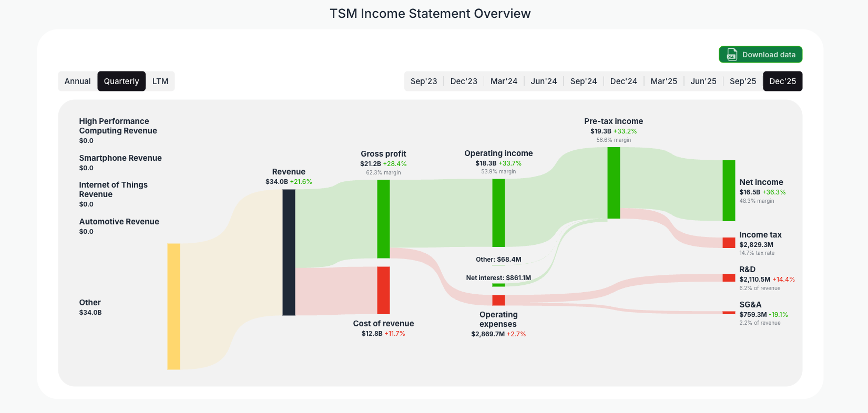This screenshot has width=868, height=413.
Task: Select the Dec'25 quarter
Action: [783, 81]
